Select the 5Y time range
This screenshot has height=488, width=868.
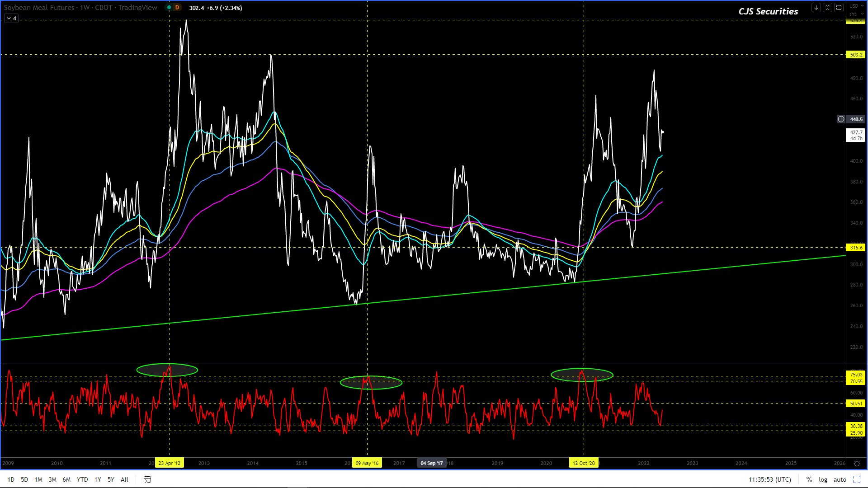pyautogui.click(x=111, y=479)
